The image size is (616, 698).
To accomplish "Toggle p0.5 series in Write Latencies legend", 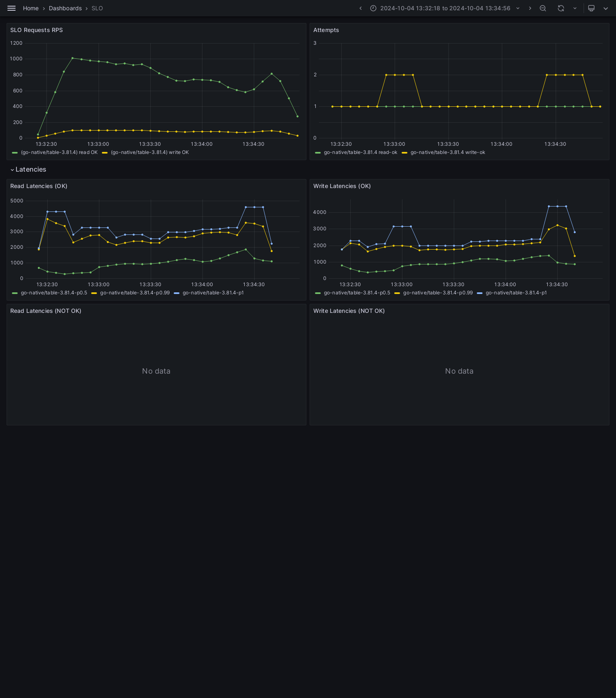I will (x=357, y=293).
